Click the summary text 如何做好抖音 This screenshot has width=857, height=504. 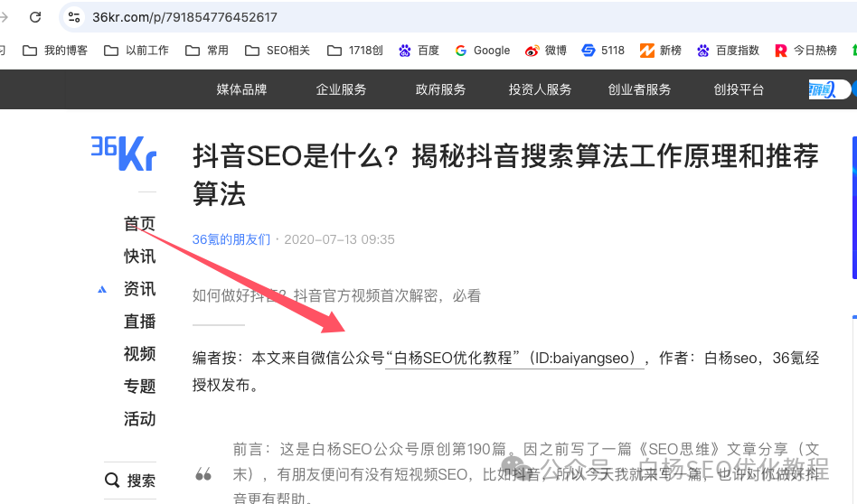click(336, 296)
